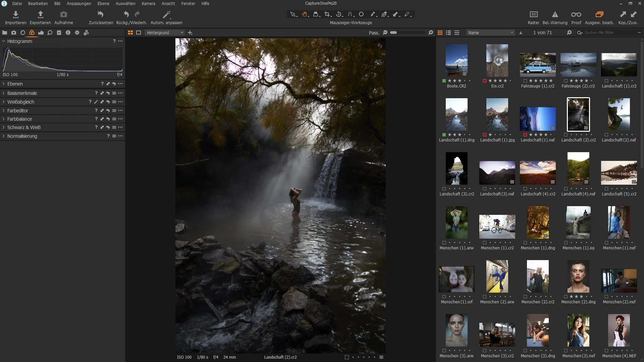
Task: Click the Importieren icon
Action: (15, 14)
